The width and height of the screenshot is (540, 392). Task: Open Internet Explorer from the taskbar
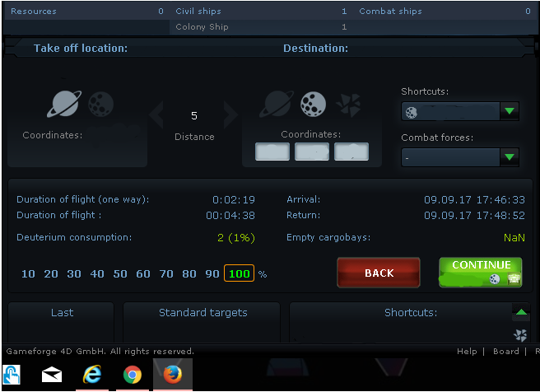pos(92,375)
